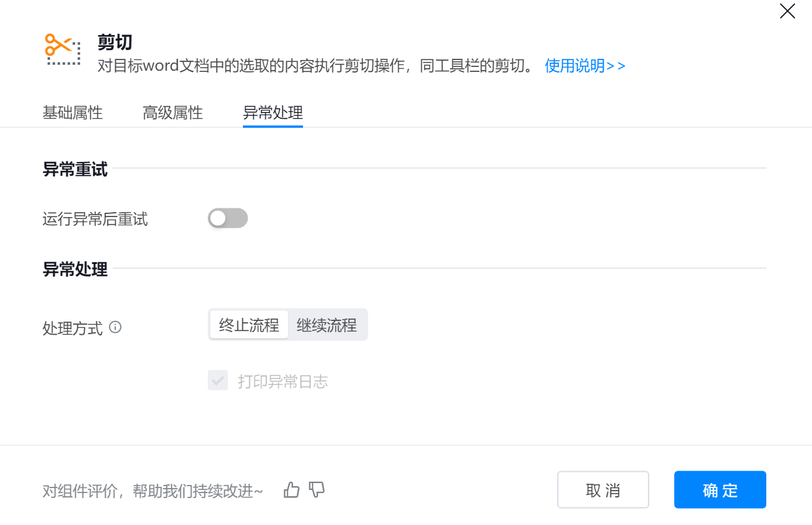The width and height of the screenshot is (812, 525).
Task: Click the info icon beside 处理方式
Action: [x=115, y=327]
